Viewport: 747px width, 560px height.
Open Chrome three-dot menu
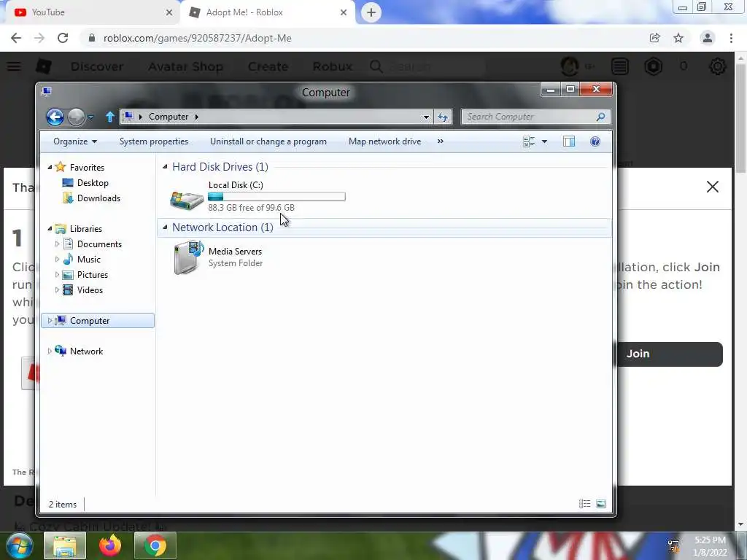pyautogui.click(x=731, y=38)
